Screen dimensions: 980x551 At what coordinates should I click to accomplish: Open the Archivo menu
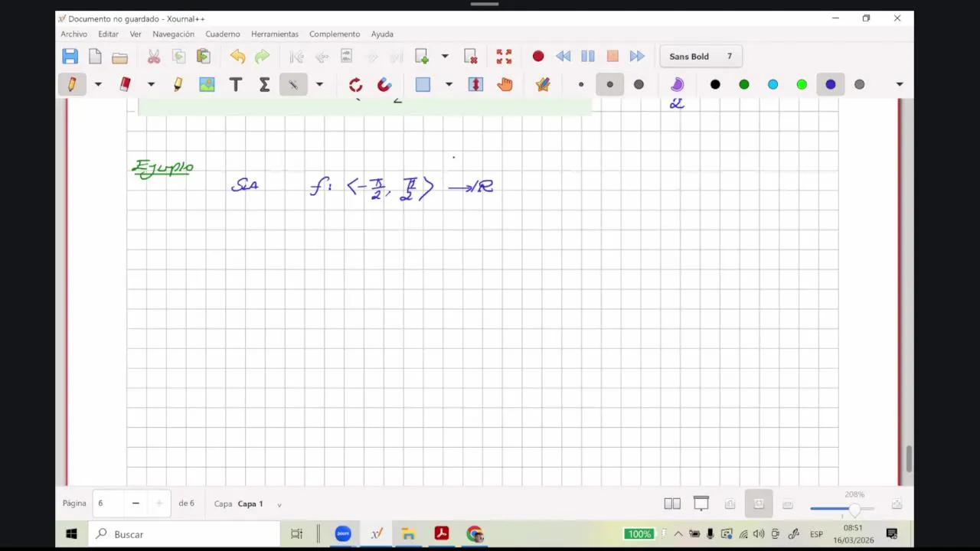click(74, 34)
